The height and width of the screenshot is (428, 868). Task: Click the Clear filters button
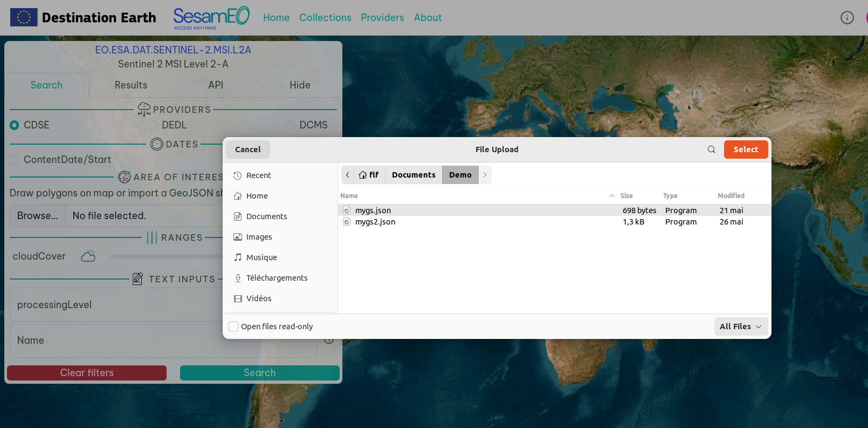pos(87,373)
